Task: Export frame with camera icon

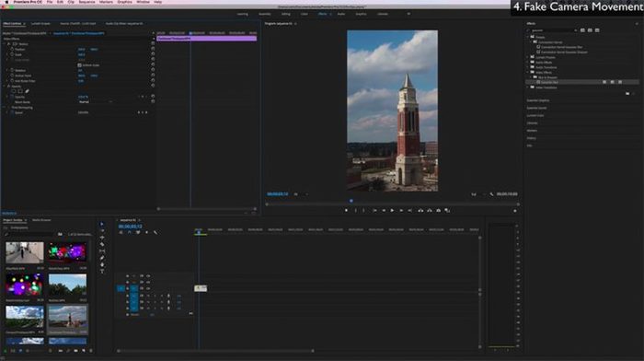Action: pos(438,211)
